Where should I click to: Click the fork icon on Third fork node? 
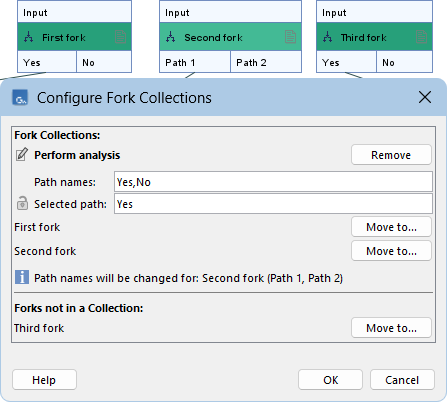[328, 37]
